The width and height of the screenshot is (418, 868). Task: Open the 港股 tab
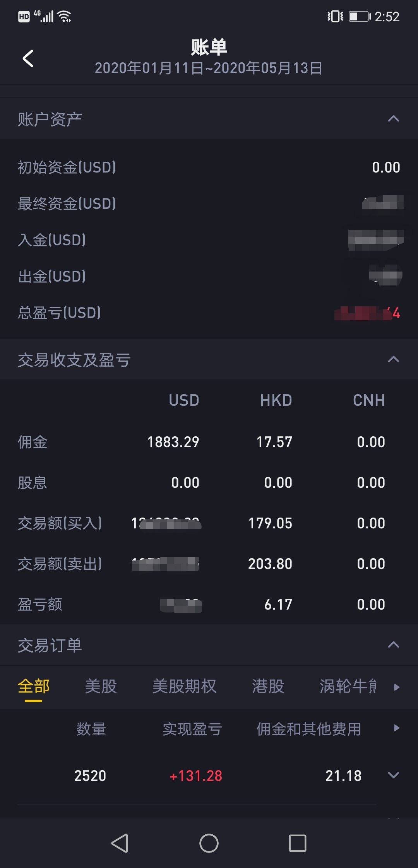pos(268,687)
